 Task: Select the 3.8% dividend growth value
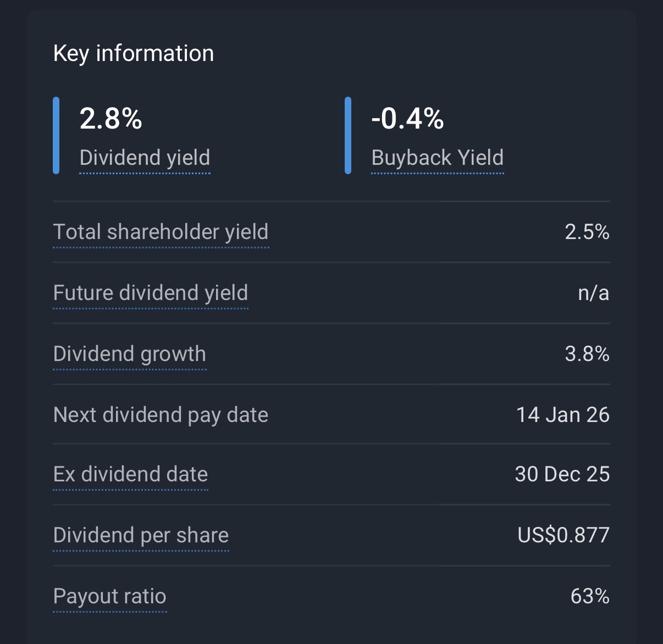click(587, 354)
